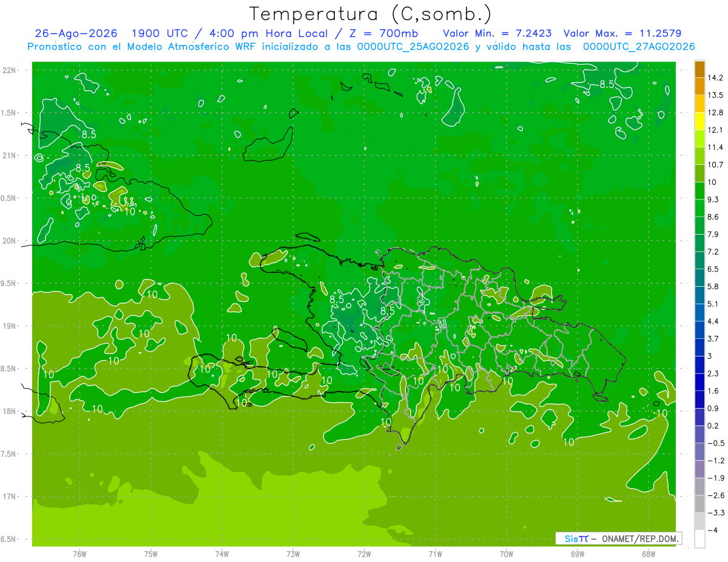Click colorbar value "3.7"
The image size is (728, 562).
(713, 339)
